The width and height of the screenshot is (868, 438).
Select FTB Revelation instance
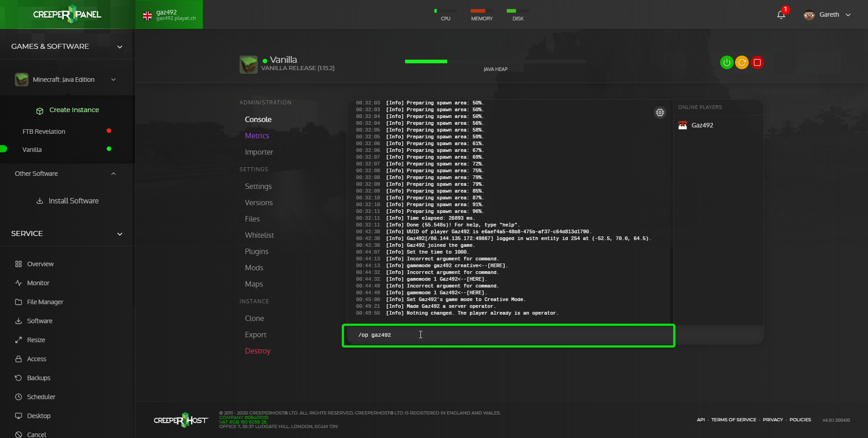tap(44, 132)
